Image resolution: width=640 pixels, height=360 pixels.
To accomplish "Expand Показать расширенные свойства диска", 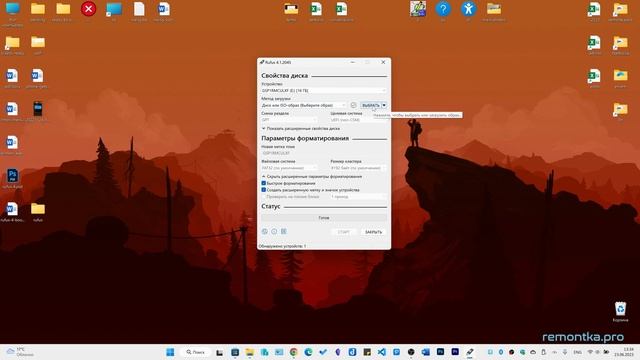I will (300, 129).
